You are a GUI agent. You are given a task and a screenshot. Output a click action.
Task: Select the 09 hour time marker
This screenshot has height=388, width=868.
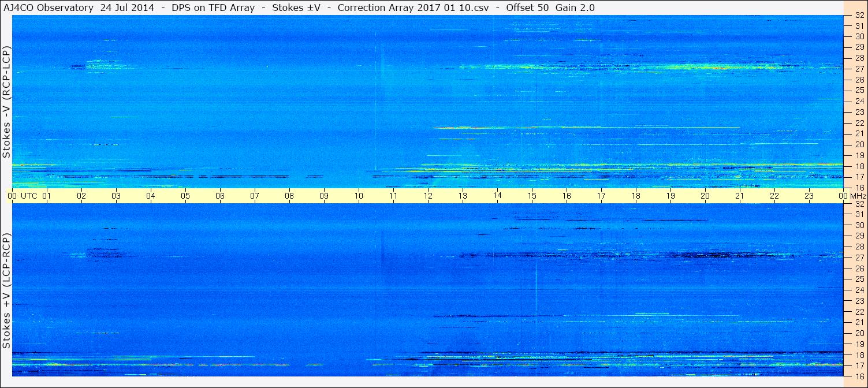point(324,196)
